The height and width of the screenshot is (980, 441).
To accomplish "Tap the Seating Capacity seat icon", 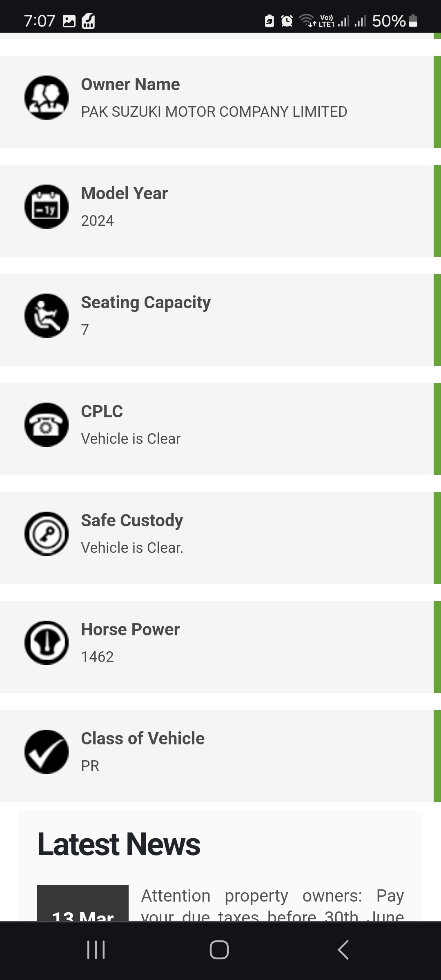I will click(x=47, y=316).
